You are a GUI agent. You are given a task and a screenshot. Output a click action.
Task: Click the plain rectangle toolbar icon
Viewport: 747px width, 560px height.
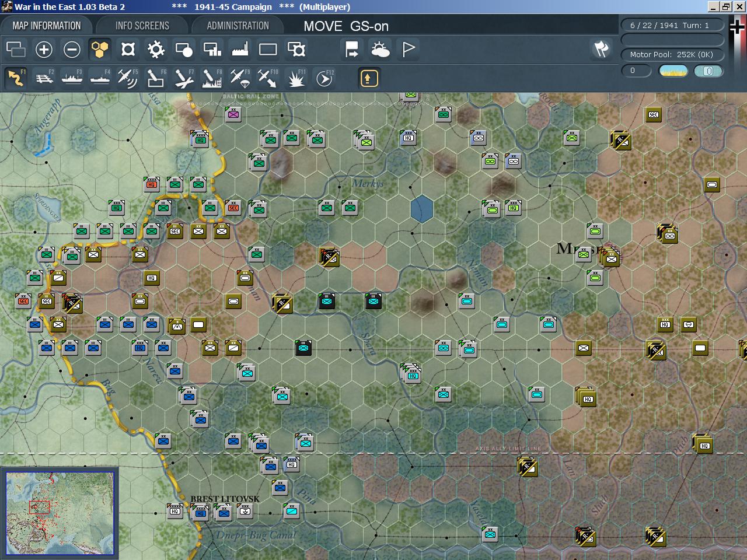pos(268,50)
